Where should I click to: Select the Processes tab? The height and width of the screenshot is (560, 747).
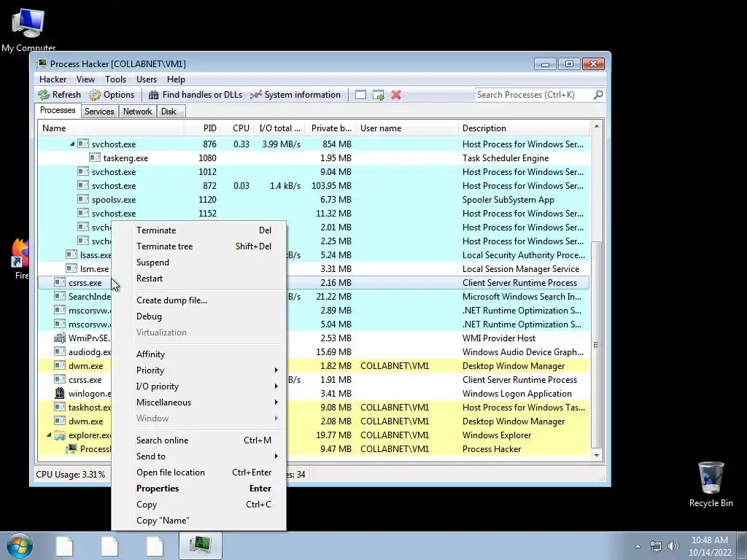pyautogui.click(x=58, y=111)
